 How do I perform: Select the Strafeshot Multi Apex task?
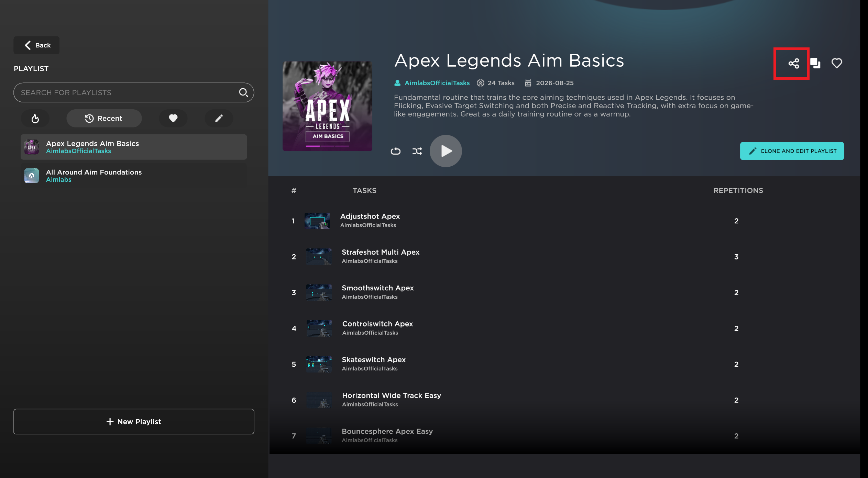pos(381,252)
